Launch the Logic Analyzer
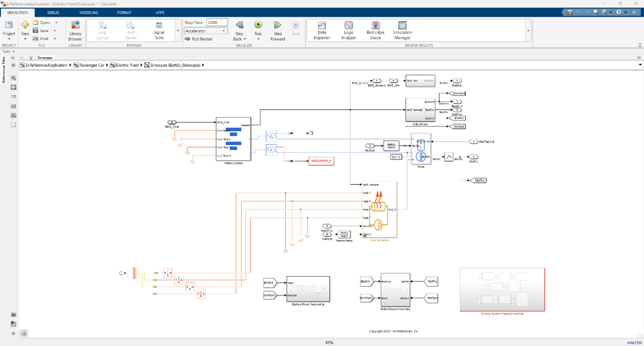 (x=349, y=30)
